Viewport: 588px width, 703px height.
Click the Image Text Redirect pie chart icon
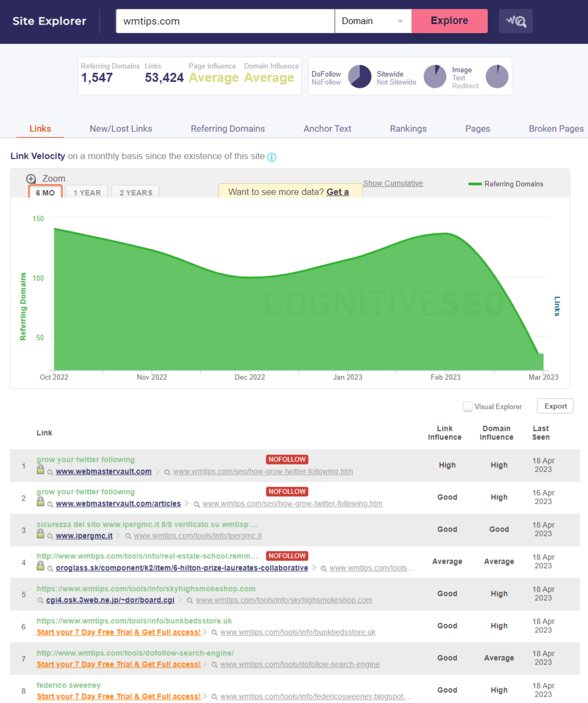(497, 77)
